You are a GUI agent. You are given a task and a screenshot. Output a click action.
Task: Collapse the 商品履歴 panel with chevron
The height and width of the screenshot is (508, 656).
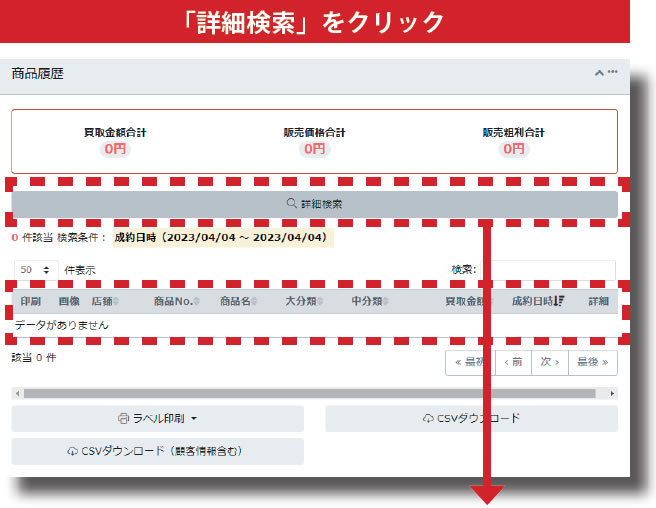point(599,73)
